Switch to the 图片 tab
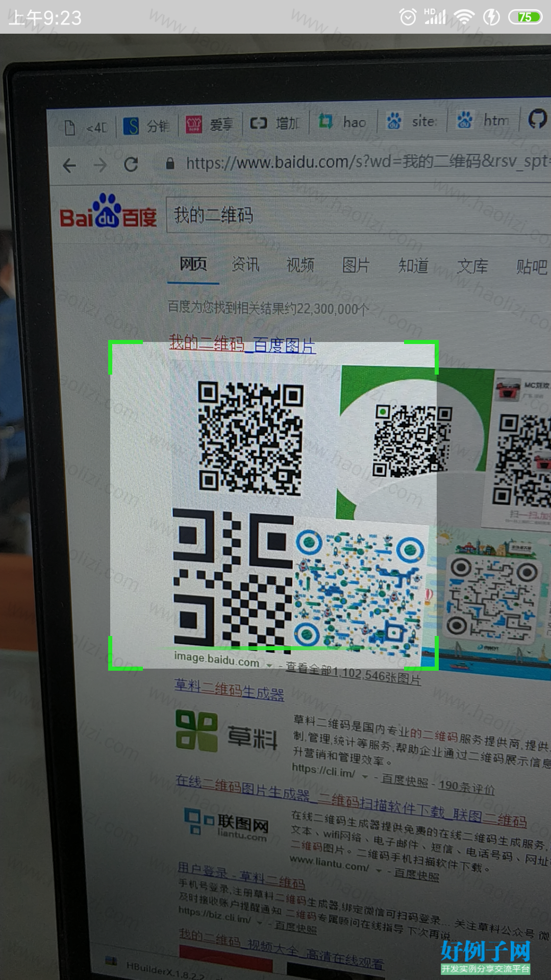Screen dimensions: 551x980 [356, 265]
